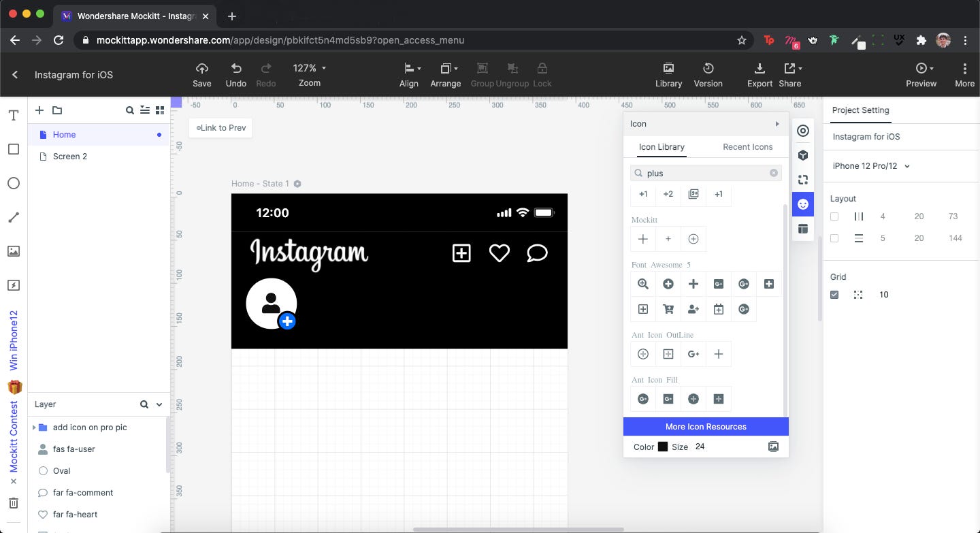Select the Image tool in left toolbar

pyautogui.click(x=13, y=251)
